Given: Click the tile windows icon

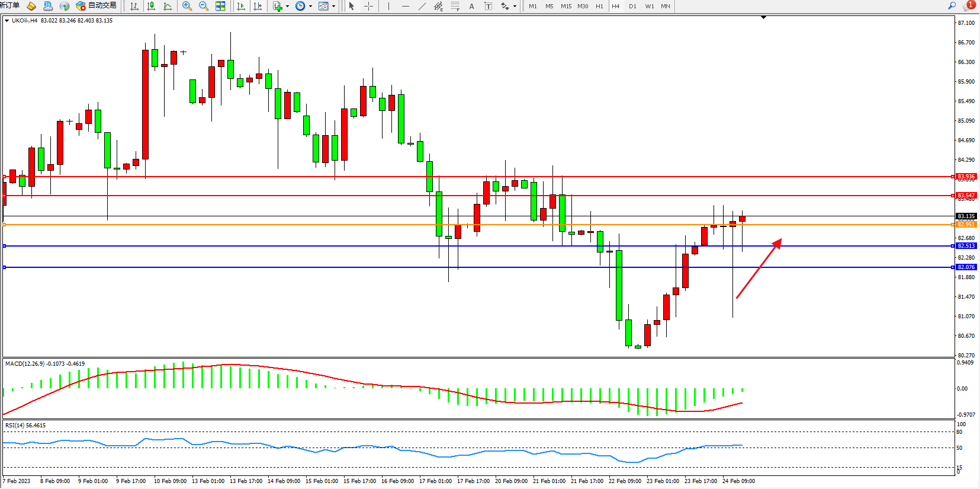Looking at the screenshot, I should [220, 6].
